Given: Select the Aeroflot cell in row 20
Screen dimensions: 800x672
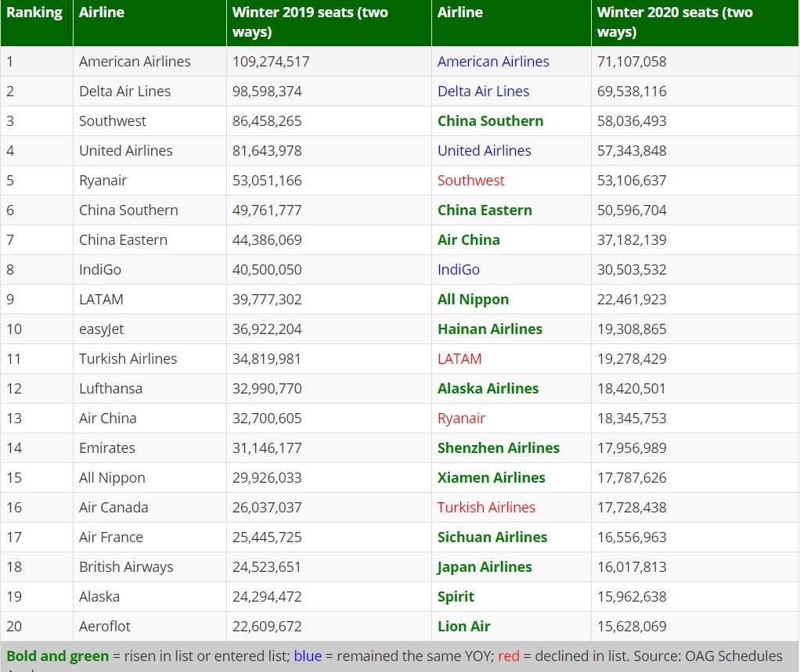Looking at the screenshot, I should point(104,627).
